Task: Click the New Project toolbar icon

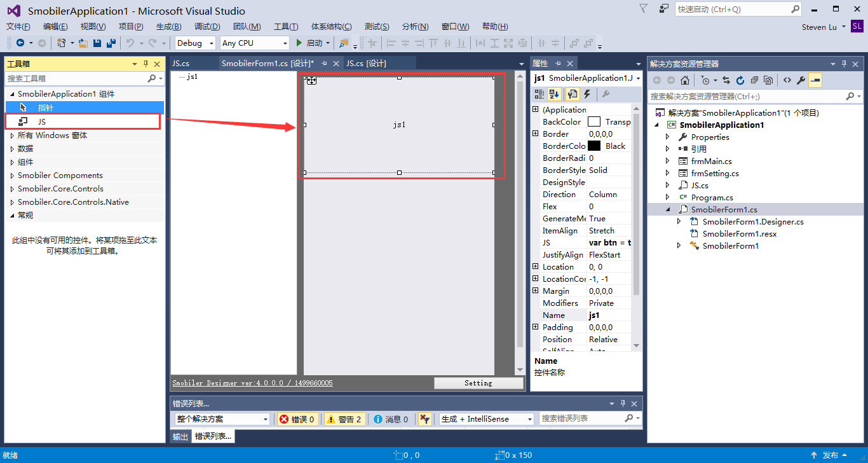Action: pyautogui.click(x=61, y=43)
